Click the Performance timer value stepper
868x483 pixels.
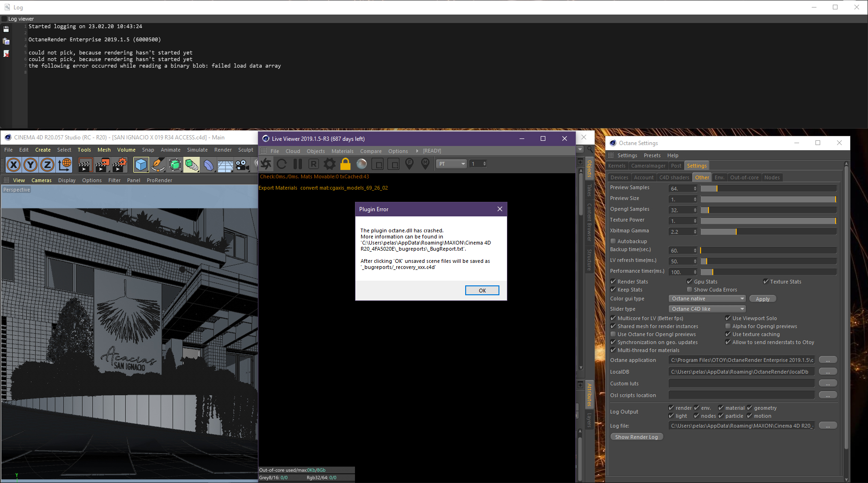tap(695, 272)
